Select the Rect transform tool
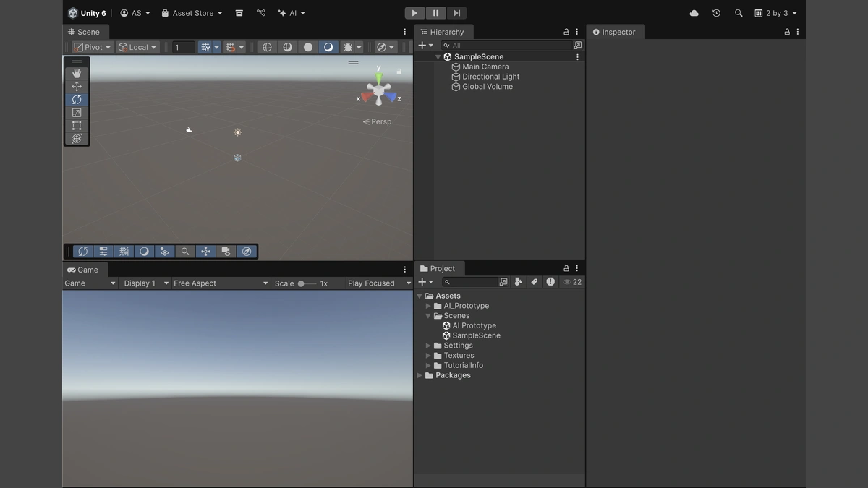 coord(77,125)
